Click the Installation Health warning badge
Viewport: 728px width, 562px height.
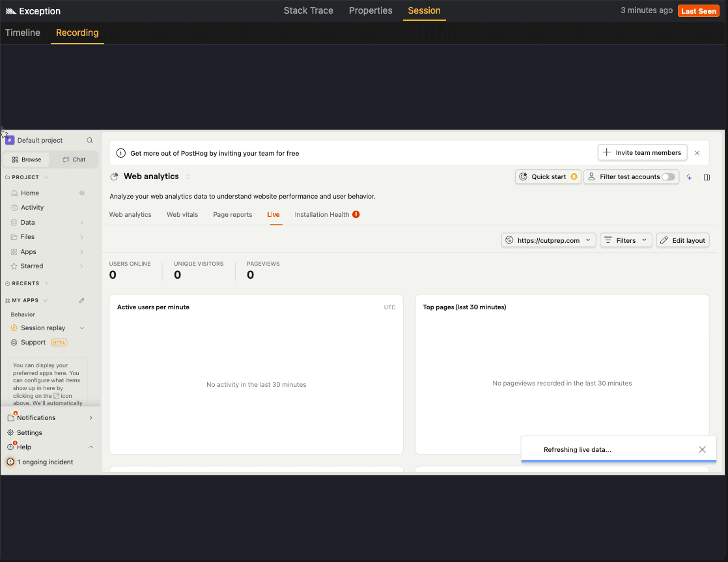(356, 215)
